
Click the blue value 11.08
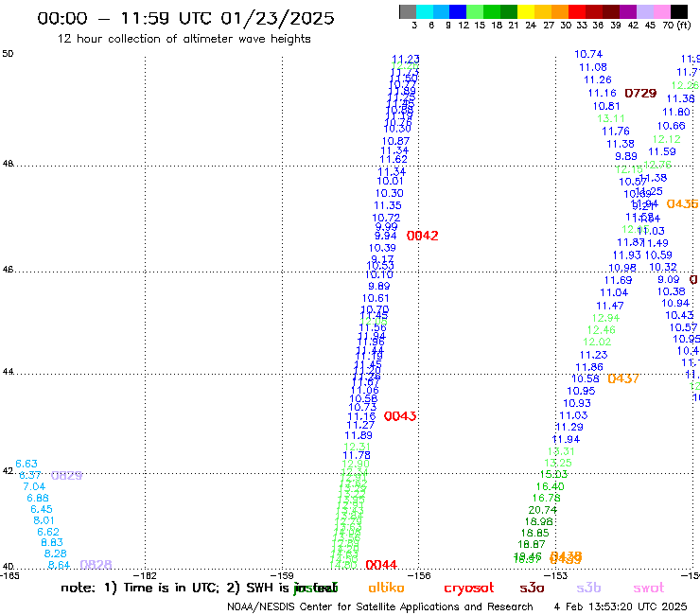tap(593, 67)
